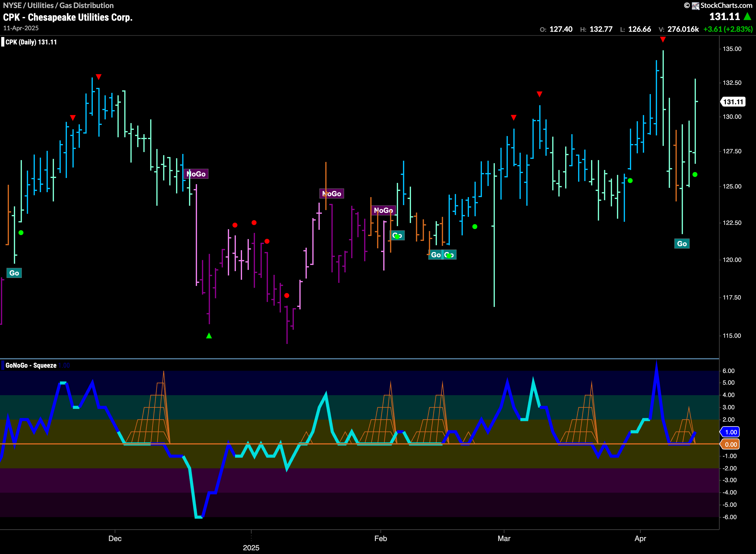Click the 122.50 price axis label
Image resolution: width=756 pixels, height=554 pixels.
point(732,223)
